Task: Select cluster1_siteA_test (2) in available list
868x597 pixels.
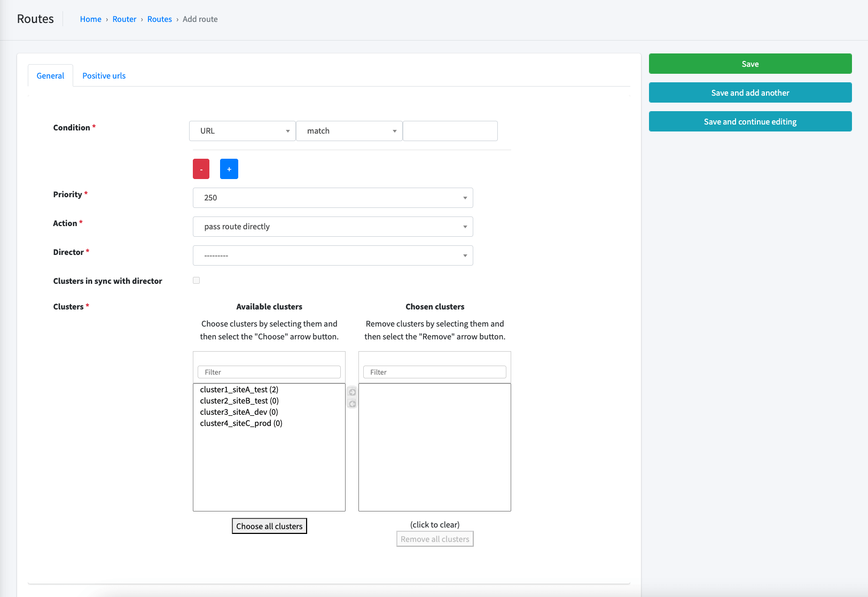Action: pos(269,390)
